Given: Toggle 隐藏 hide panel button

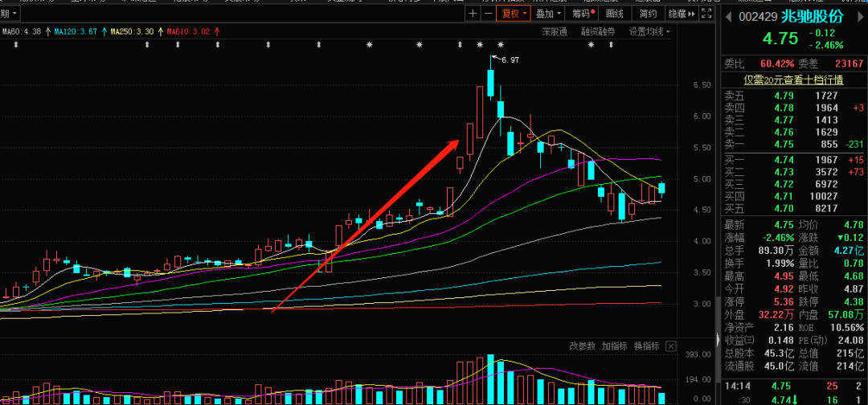Looking at the screenshot, I should tap(681, 14).
